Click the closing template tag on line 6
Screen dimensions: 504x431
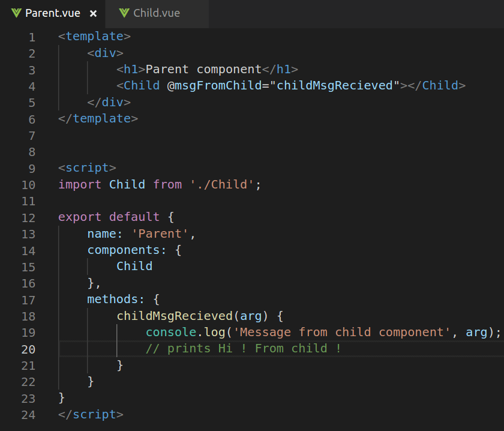point(98,119)
